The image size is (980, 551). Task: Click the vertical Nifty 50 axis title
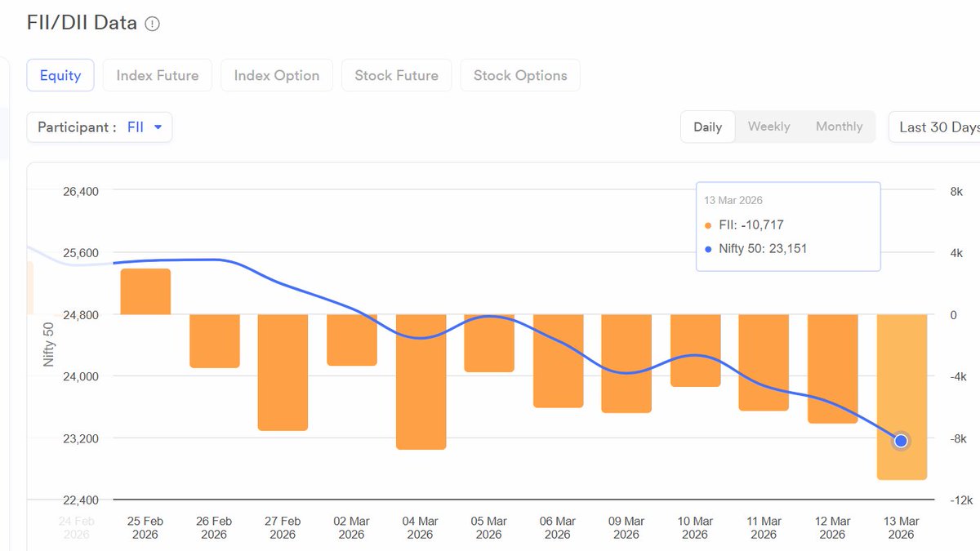click(49, 344)
